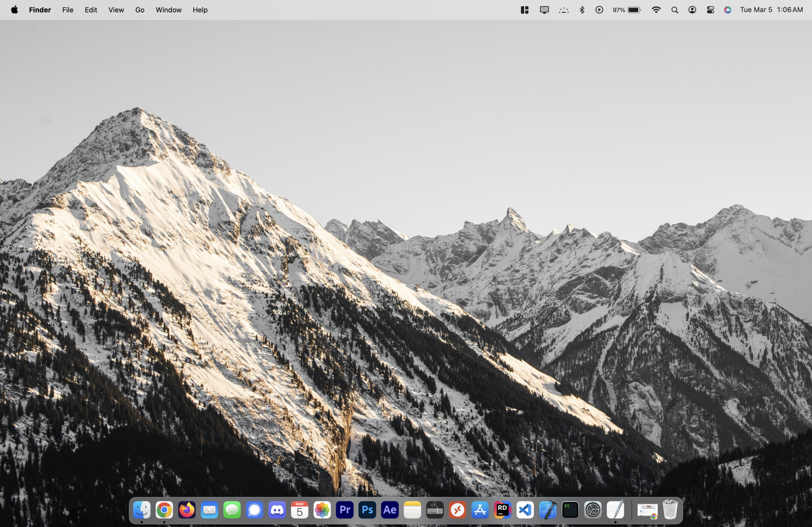This screenshot has height=527, width=812.
Task: Open the Go menu
Action: click(140, 10)
